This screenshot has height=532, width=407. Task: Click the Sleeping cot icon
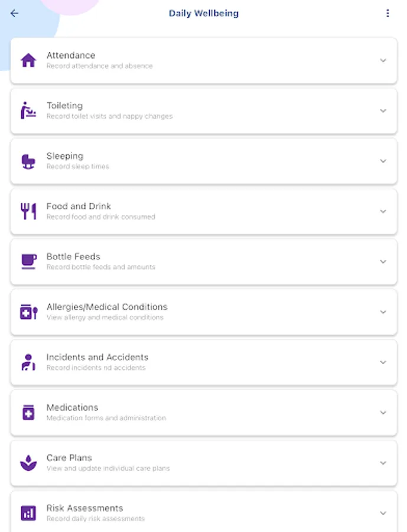tap(28, 161)
